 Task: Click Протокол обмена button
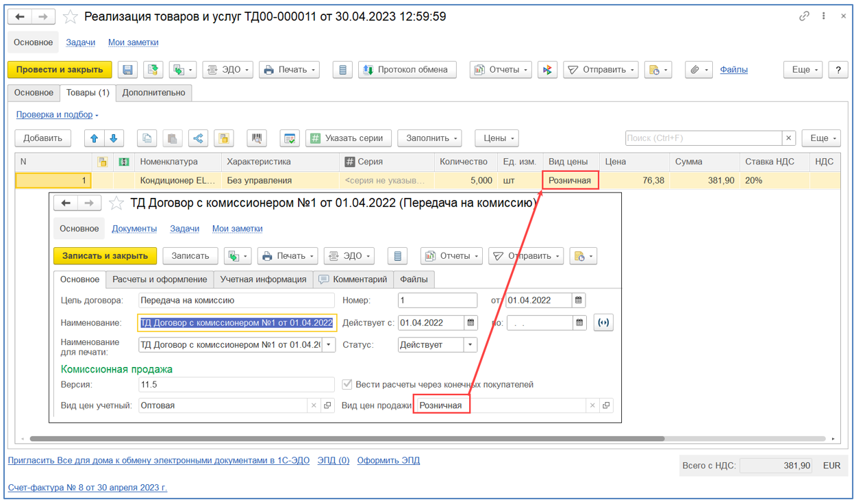407,70
